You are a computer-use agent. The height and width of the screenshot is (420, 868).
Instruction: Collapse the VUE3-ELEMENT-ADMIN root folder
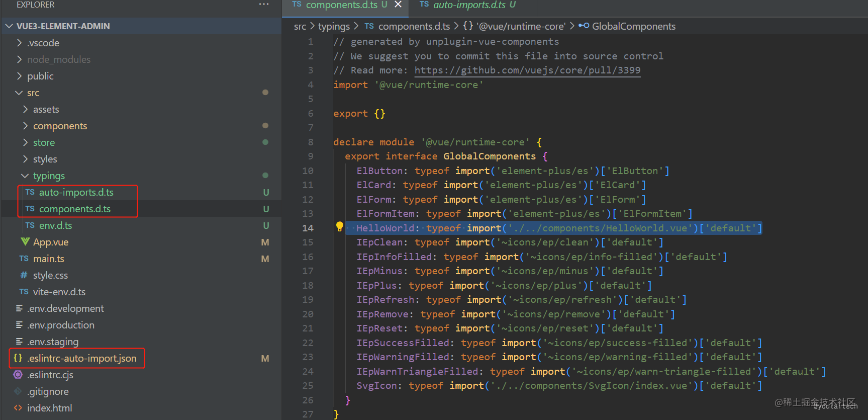9,26
